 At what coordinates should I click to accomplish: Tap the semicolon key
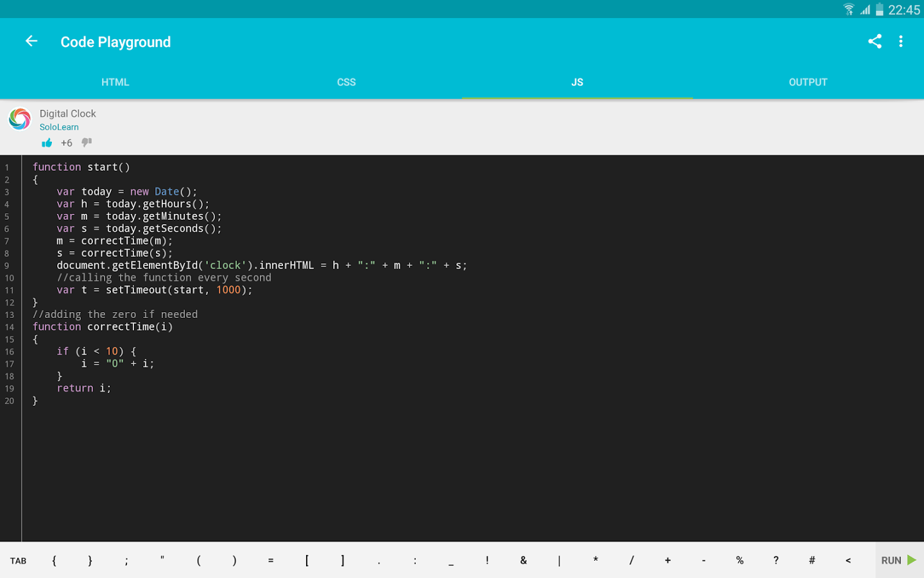(126, 561)
